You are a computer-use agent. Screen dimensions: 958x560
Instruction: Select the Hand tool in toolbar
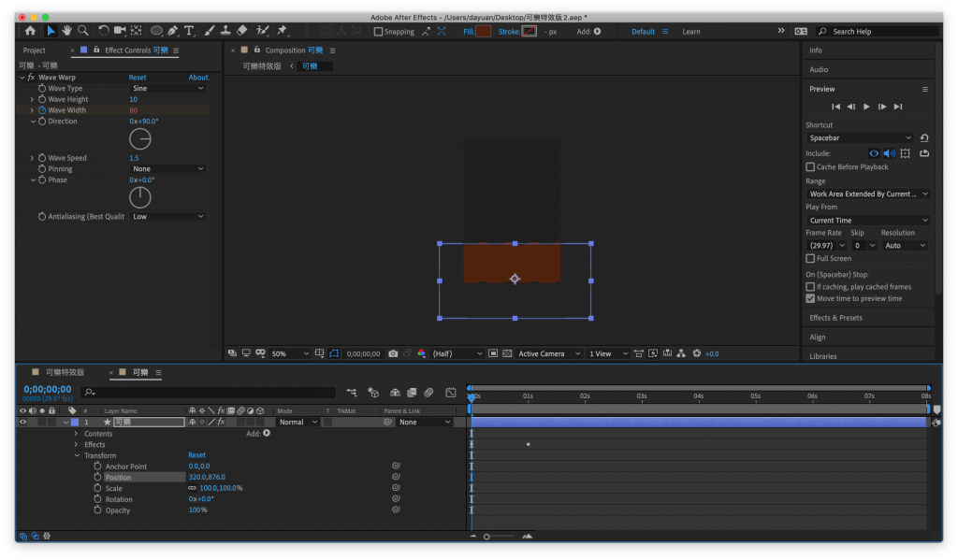67,31
